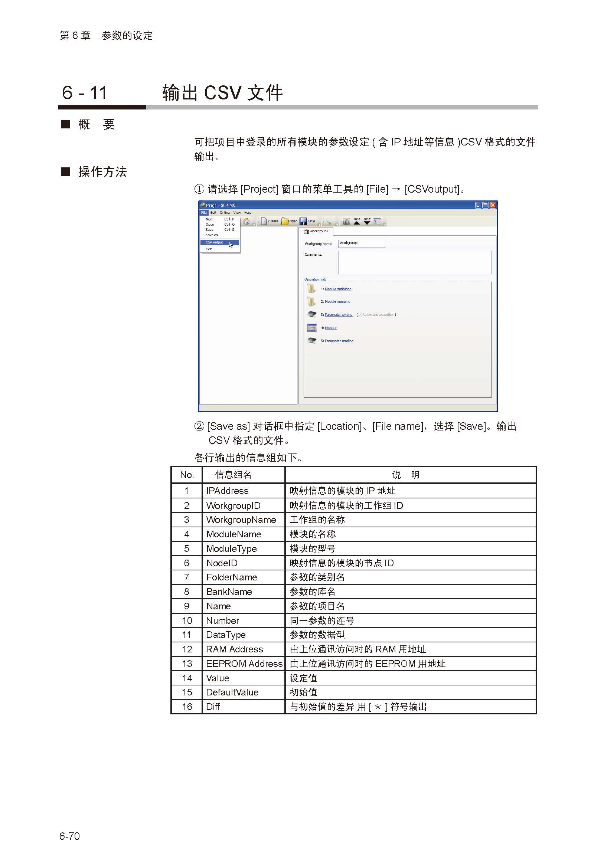
Task: Choose Exit in the File menu
Action: coord(220,249)
